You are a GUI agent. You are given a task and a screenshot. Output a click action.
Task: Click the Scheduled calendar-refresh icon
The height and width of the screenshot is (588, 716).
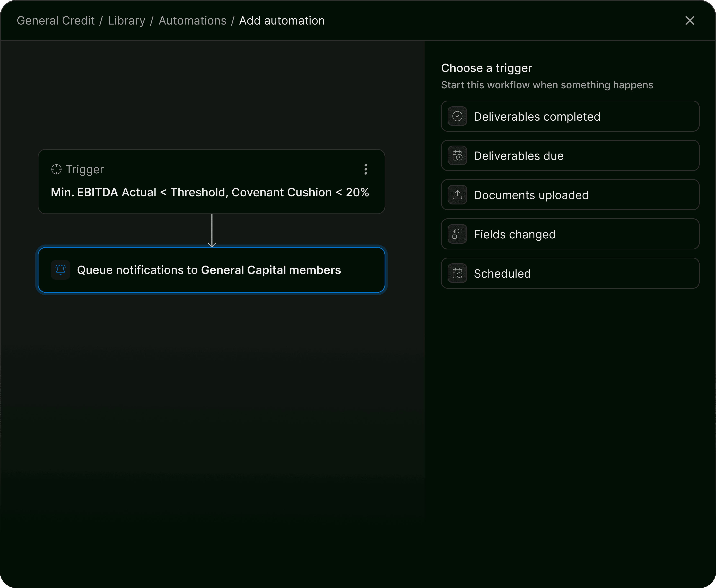pos(457,273)
